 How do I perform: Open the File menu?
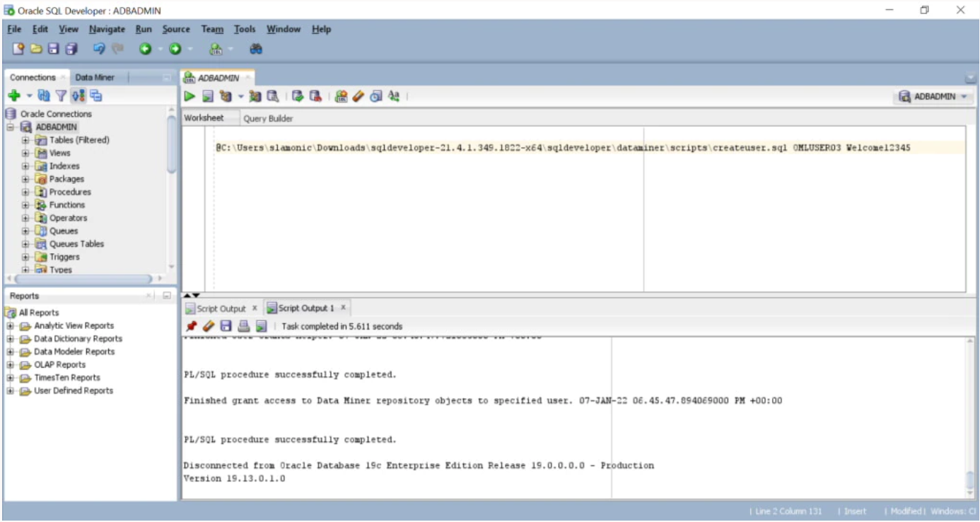coord(14,29)
